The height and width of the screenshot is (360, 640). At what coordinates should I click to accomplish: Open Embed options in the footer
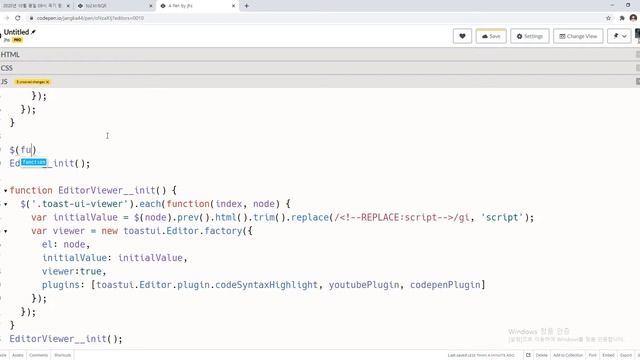point(608,355)
